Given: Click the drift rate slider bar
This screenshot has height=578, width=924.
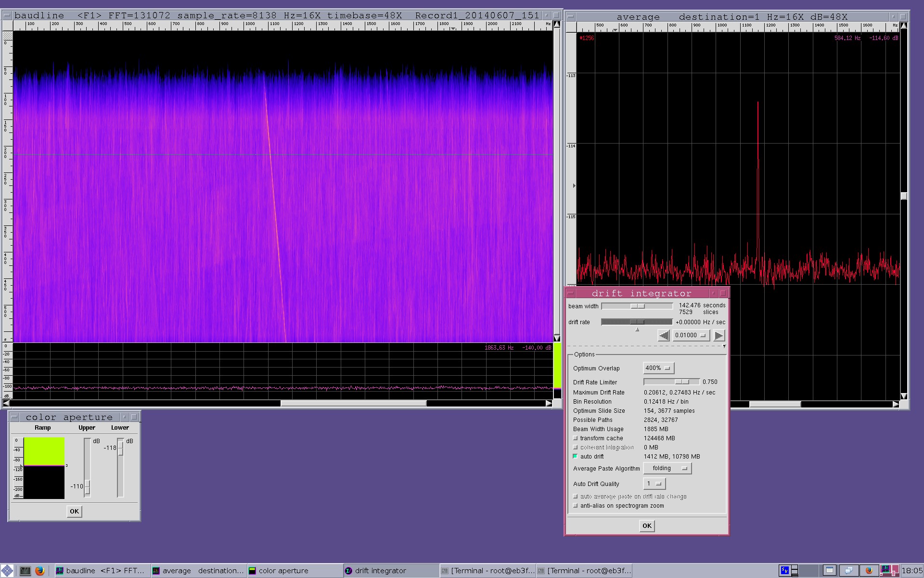Looking at the screenshot, I should click(637, 322).
